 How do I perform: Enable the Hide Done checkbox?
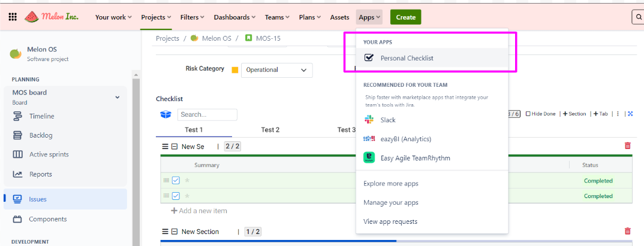click(528, 114)
